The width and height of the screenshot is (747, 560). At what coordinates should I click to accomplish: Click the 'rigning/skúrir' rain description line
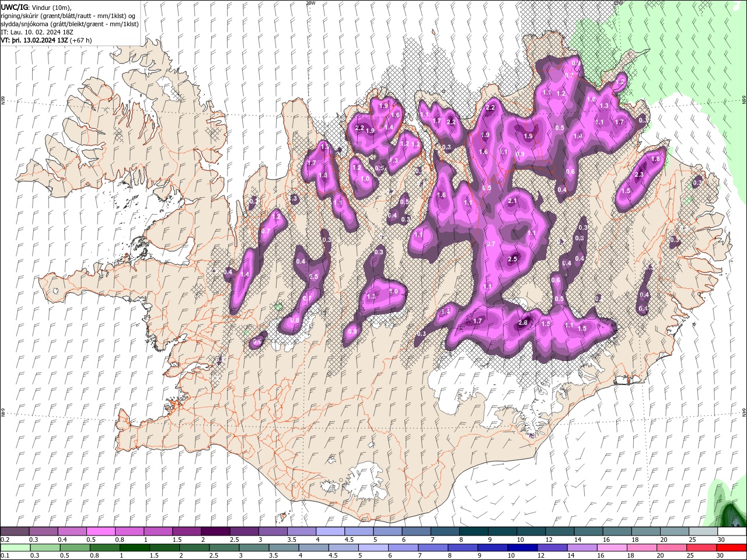click(x=68, y=16)
